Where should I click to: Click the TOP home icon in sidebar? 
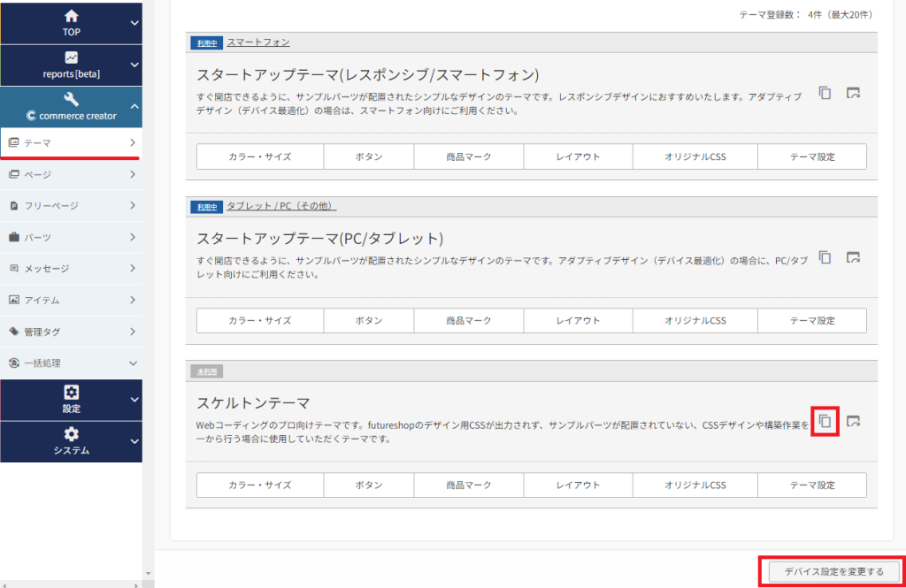click(x=71, y=17)
